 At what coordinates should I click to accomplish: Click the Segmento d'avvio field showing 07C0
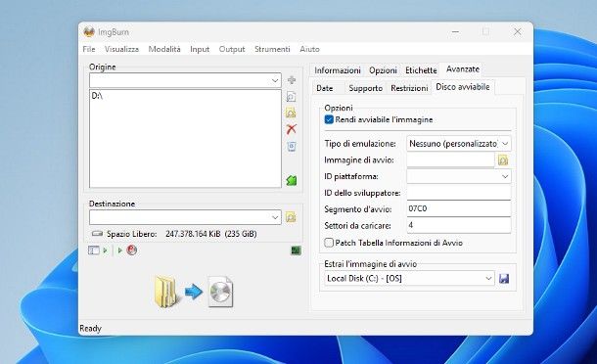tap(459, 208)
